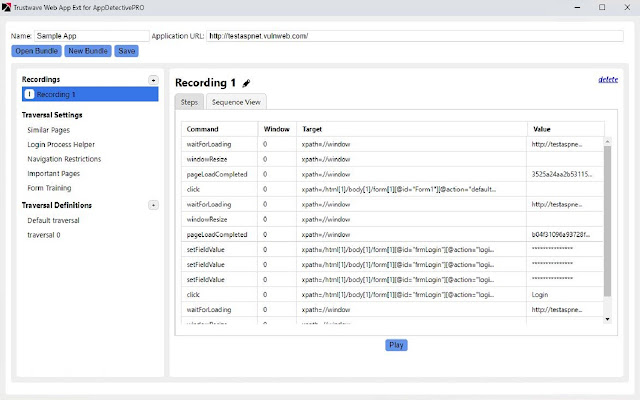
Task: Play the recording
Action: point(396,345)
